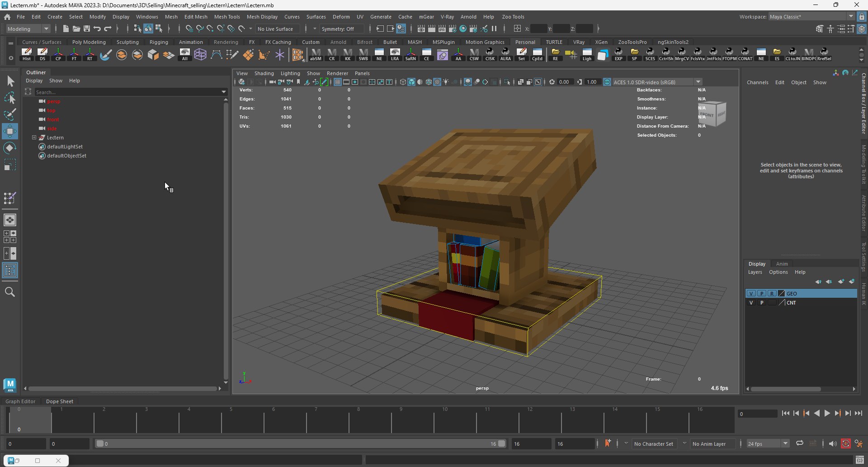Click the abSM shelf button
868x467 pixels.
(x=316, y=54)
